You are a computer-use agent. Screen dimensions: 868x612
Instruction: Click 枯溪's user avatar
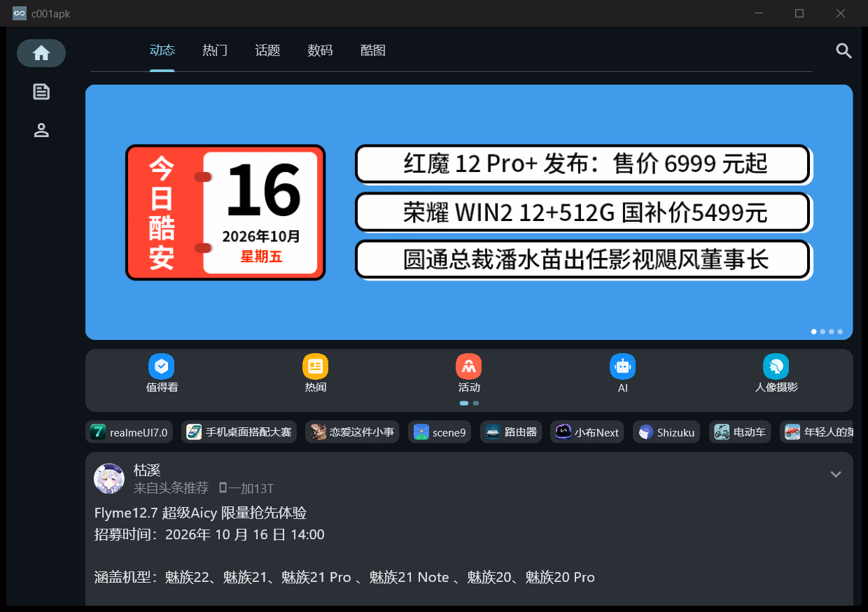[x=109, y=478]
